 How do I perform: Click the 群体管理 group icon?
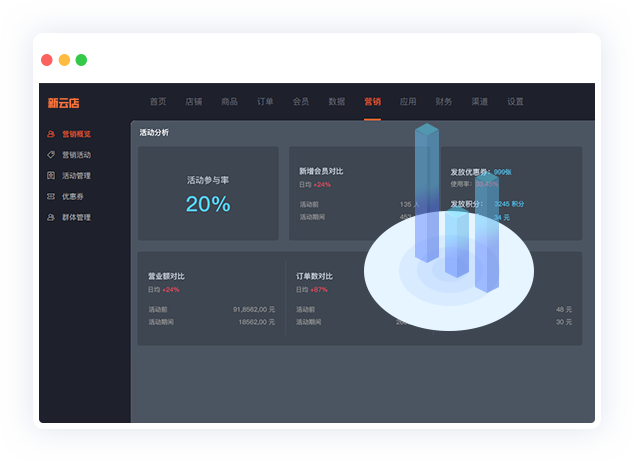click(51, 218)
